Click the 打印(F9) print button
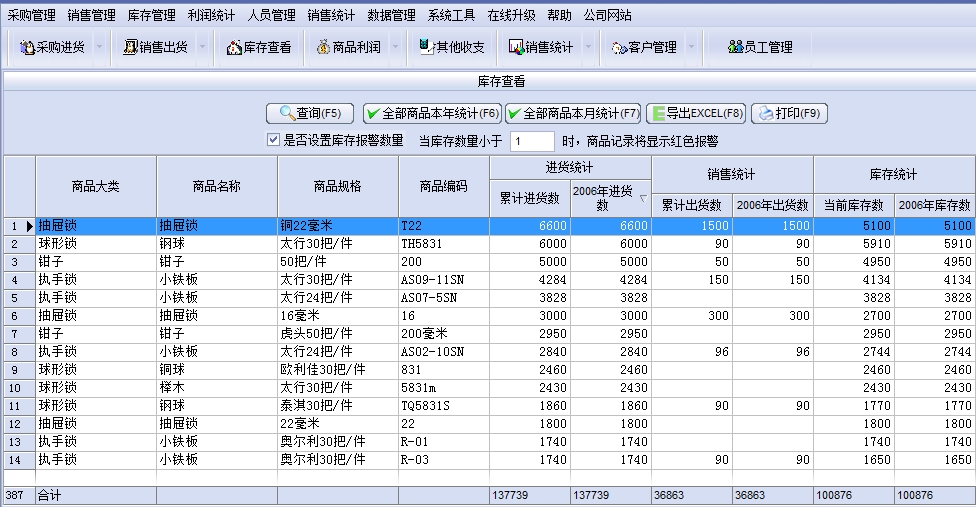The width and height of the screenshot is (976, 507). [x=789, y=113]
